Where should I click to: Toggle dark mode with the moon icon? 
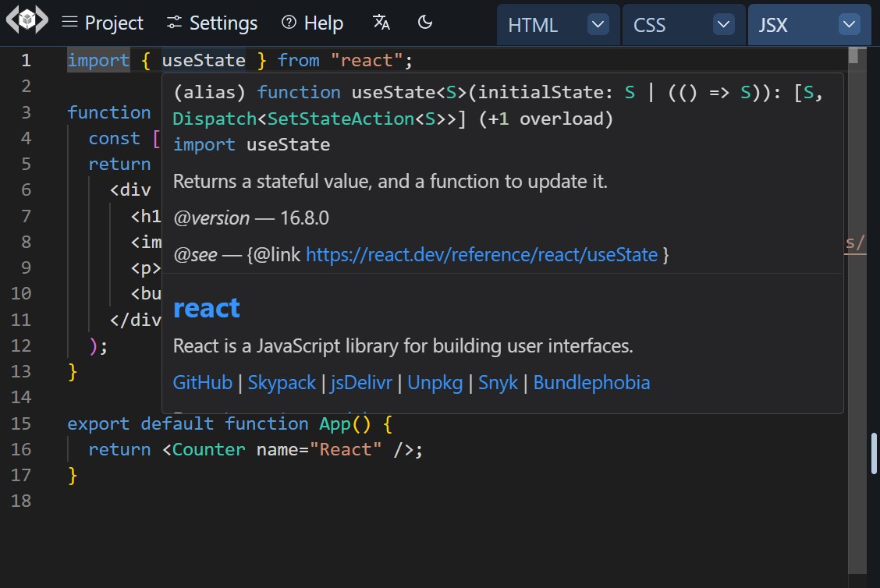(425, 23)
